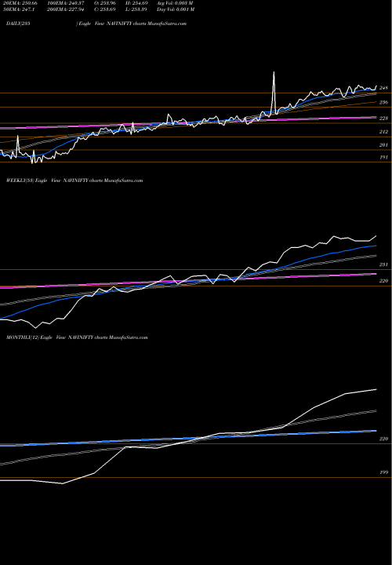This screenshot has height=565, width=392.
Task: Click the 212 price label on daily chart
Action: (383, 132)
